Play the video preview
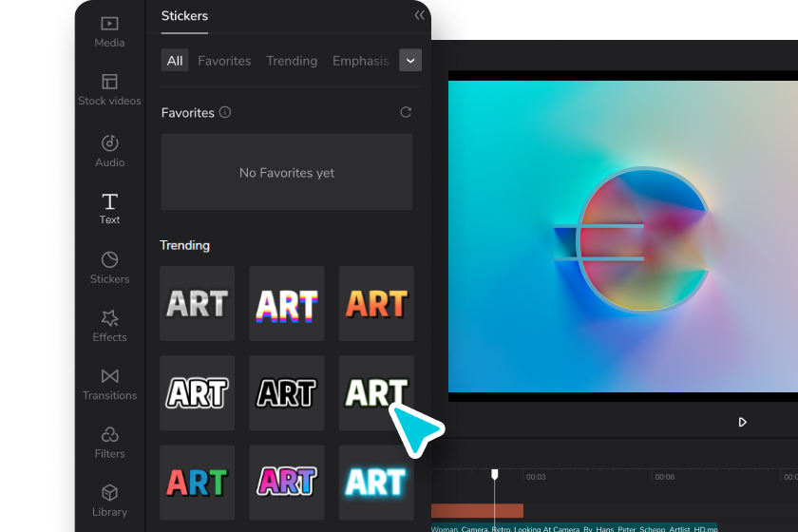This screenshot has height=532, width=798. click(742, 422)
